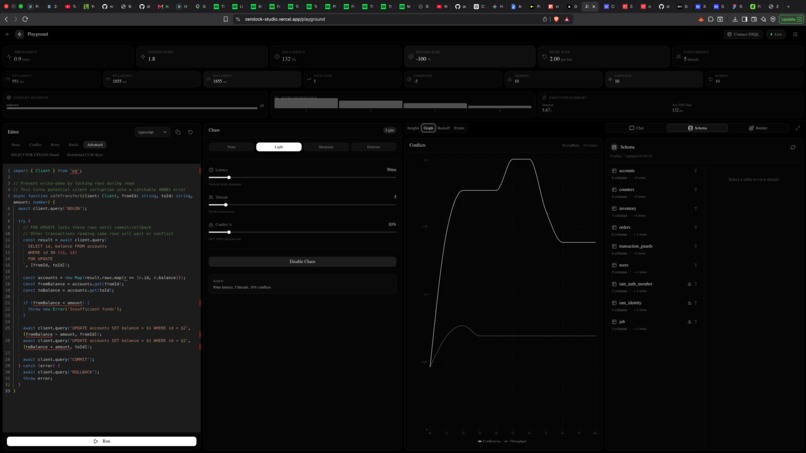Toggle the Live status indicator
Screen dimensions: 806x453
click(x=776, y=34)
